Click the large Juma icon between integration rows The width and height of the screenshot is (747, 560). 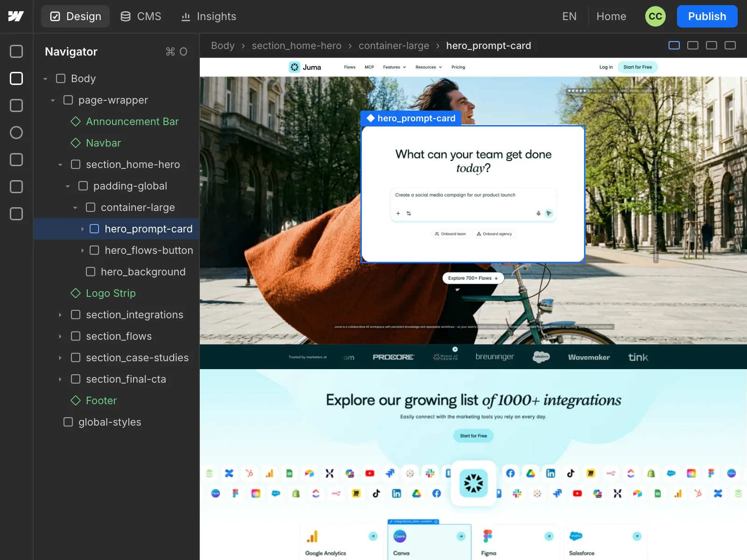(x=473, y=483)
